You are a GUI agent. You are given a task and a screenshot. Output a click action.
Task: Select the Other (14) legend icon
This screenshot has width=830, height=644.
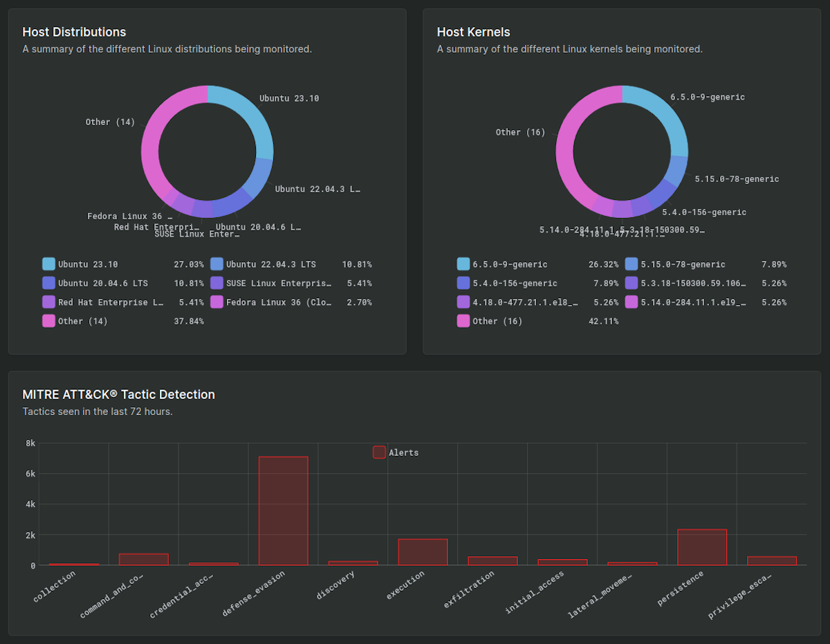[47, 321]
